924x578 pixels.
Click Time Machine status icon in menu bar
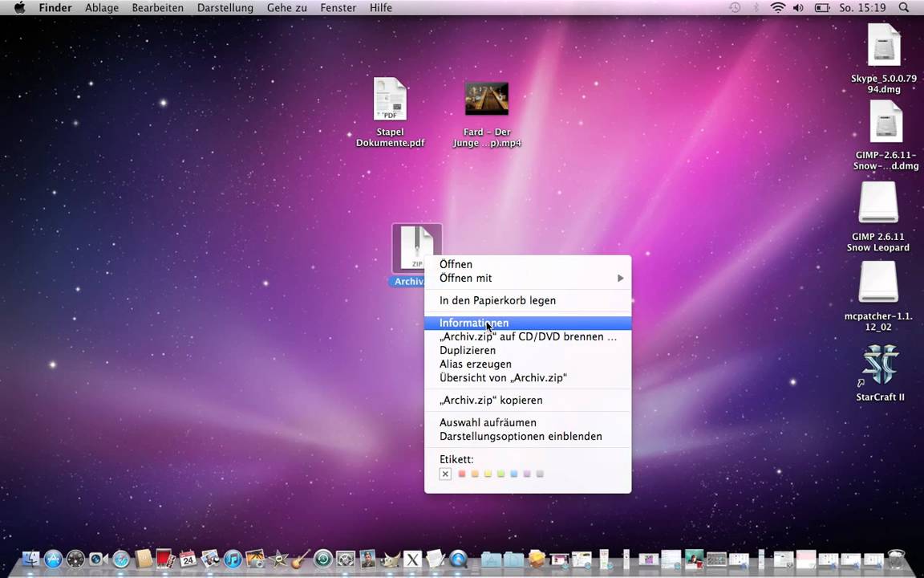point(735,8)
